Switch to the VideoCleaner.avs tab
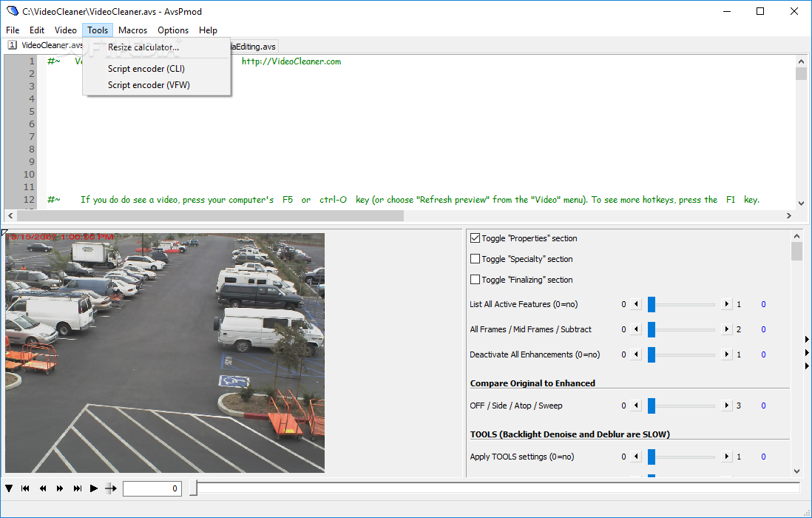 click(44, 45)
